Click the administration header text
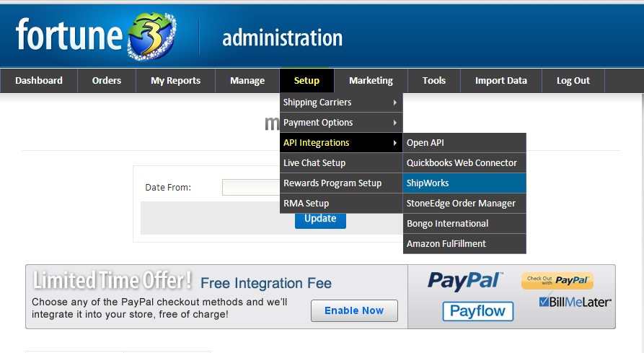644x353 pixels. pyautogui.click(x=283, y=38)
